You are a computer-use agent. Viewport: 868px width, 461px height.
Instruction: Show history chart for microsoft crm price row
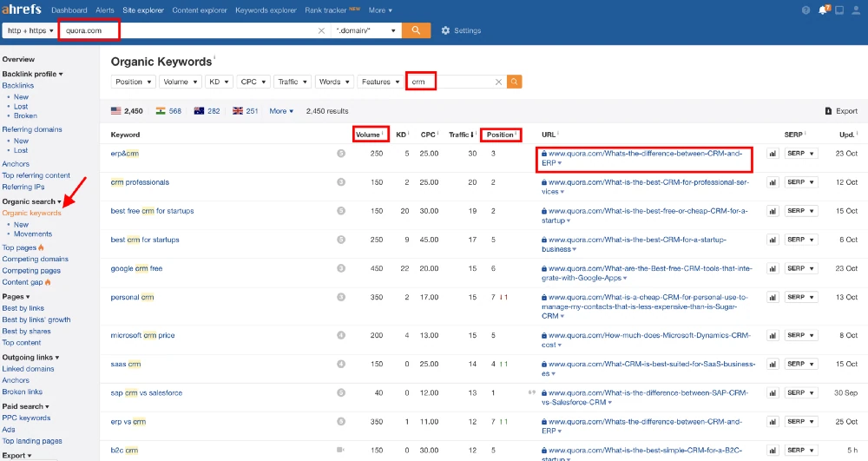tap(773, 335)
